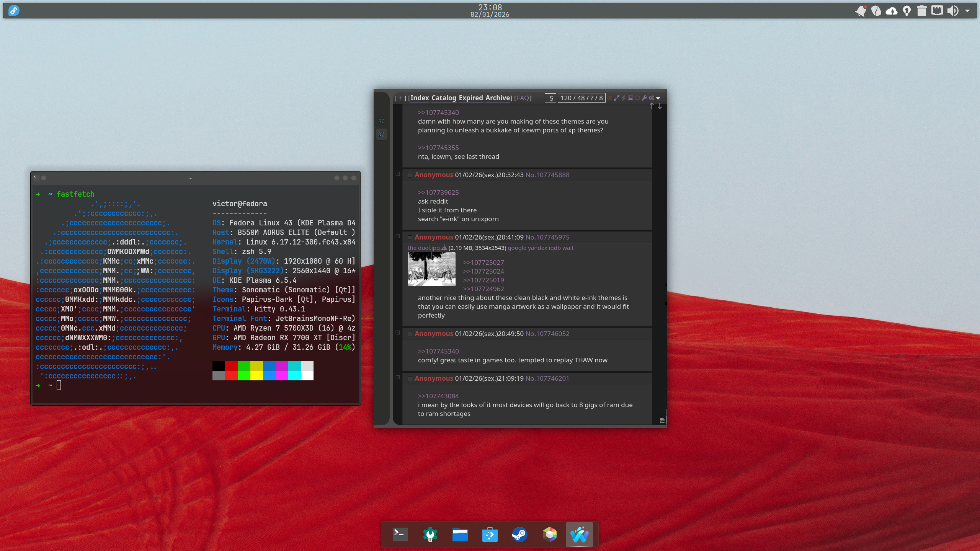Open the Steam app from the dock
This screenshot has height=551, width=980.
[519, 535]
